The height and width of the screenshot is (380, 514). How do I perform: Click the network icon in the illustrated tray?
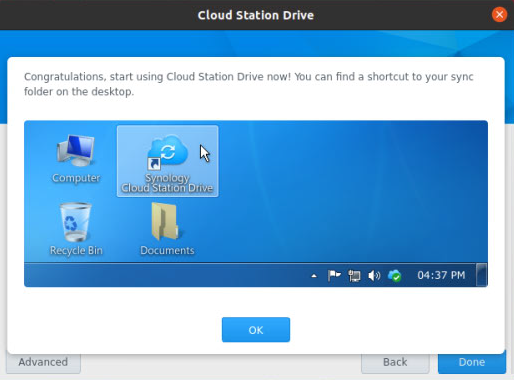pos(354,276)
